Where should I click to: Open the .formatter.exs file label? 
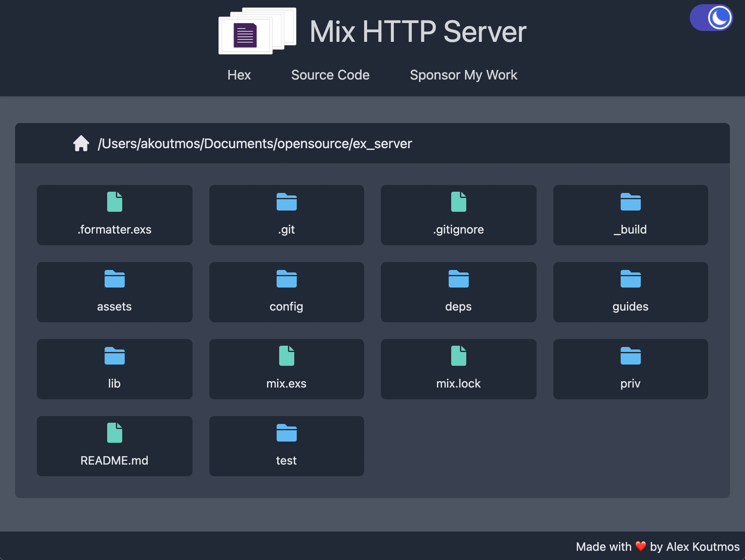click(x=115, y=229)
